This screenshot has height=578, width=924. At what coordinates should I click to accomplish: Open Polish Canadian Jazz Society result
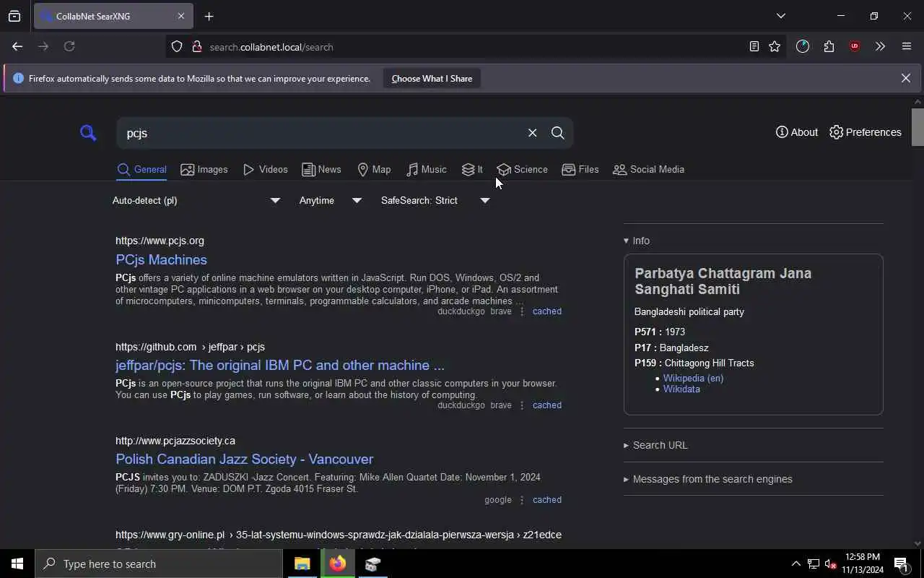(244, 459)
